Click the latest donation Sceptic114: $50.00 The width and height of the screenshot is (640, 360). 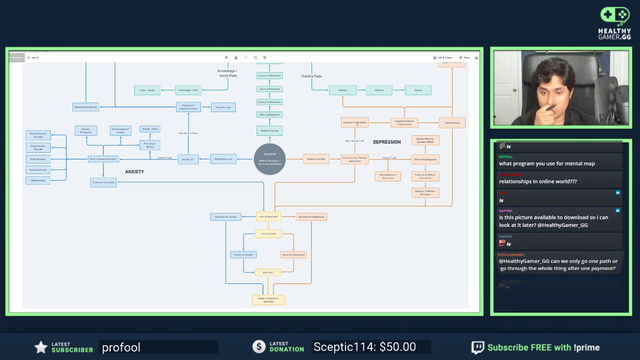[x=364, y=347]
